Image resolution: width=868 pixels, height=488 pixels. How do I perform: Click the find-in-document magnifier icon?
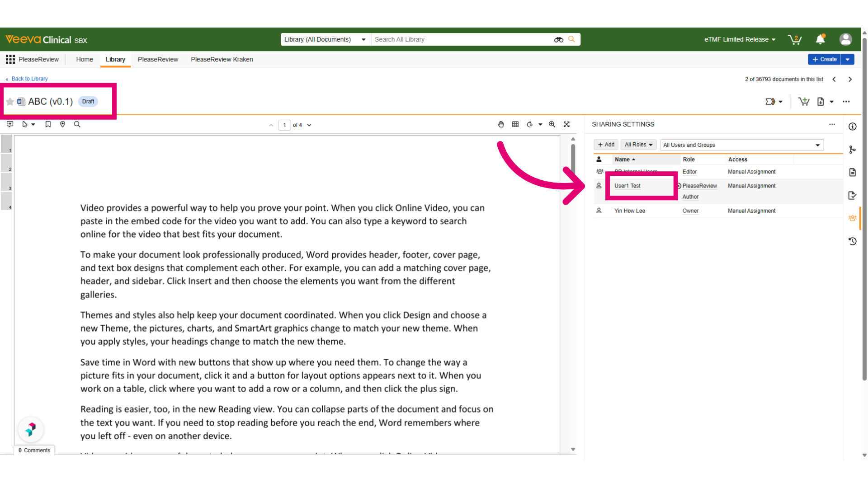[x=77, y=124]
